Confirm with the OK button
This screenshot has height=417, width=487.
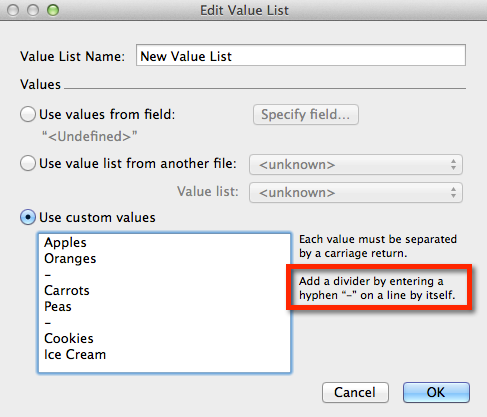(436, 392)
